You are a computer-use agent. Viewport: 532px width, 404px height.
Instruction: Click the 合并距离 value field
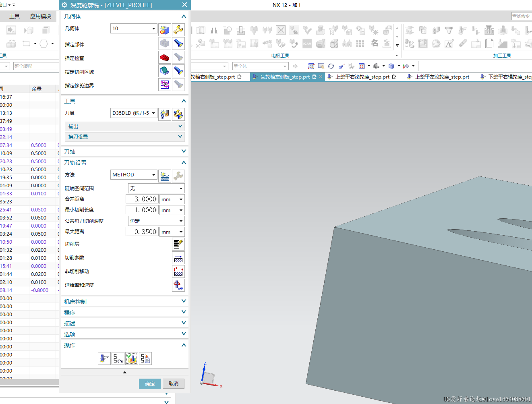click(x=142, y=199)
